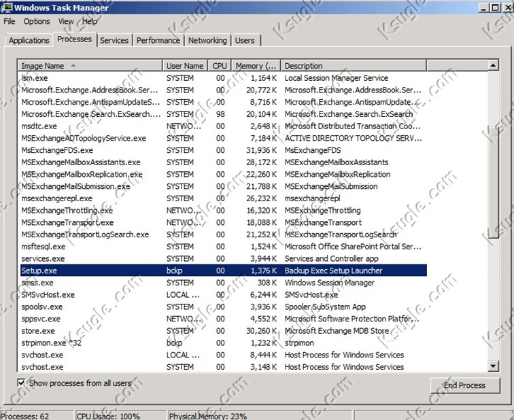
Task: Open the File menu
Action: click(x=10, y=21)
